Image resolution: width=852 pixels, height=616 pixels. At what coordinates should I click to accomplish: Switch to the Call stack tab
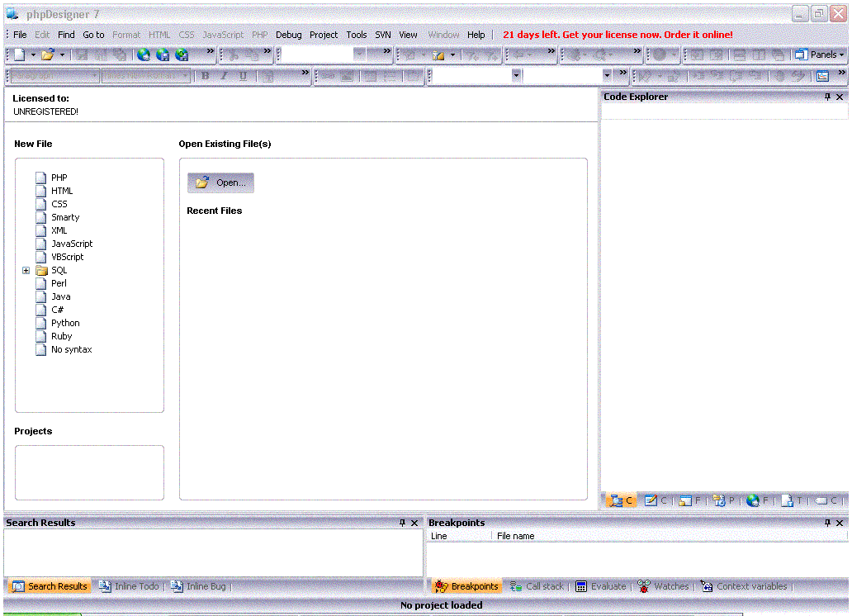(x=537, y=586)
